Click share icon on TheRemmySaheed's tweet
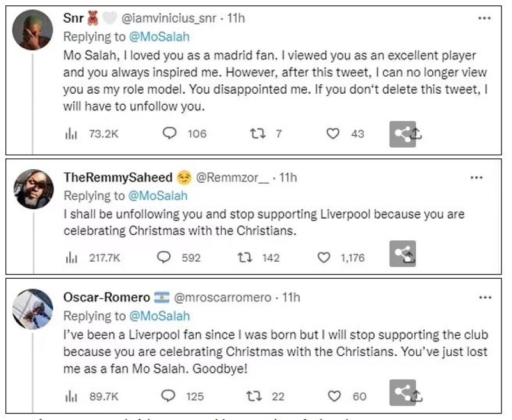The height and width of the screenshot is (420, 512). click(403, 254)
